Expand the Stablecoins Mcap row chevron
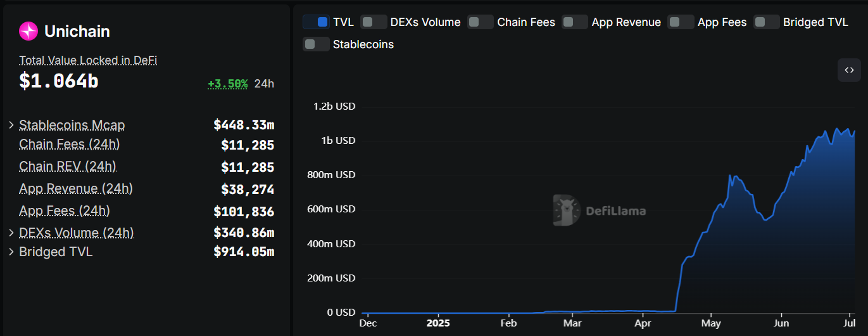This screenshot has height=336, width=868. pos(11,125)
